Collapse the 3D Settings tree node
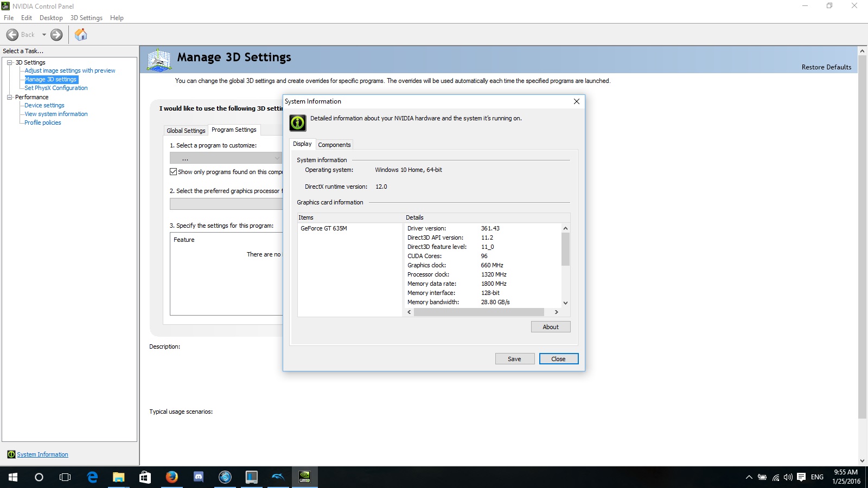 click(x=9, y=62)
